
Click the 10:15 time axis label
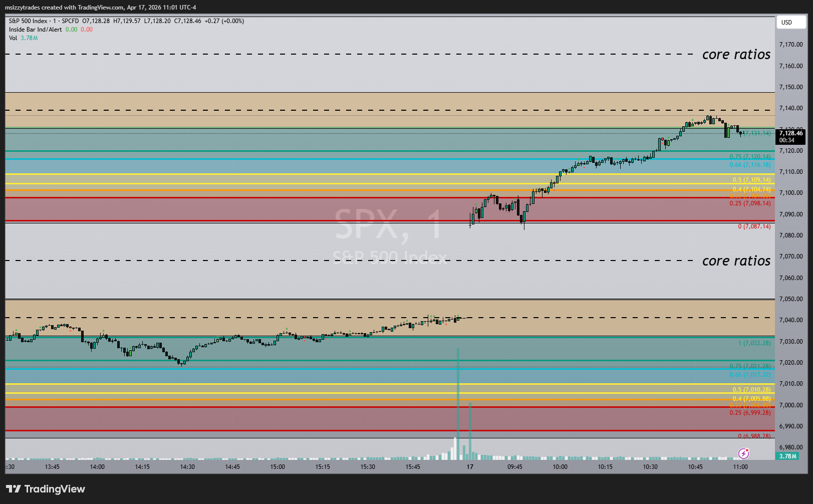605,467
